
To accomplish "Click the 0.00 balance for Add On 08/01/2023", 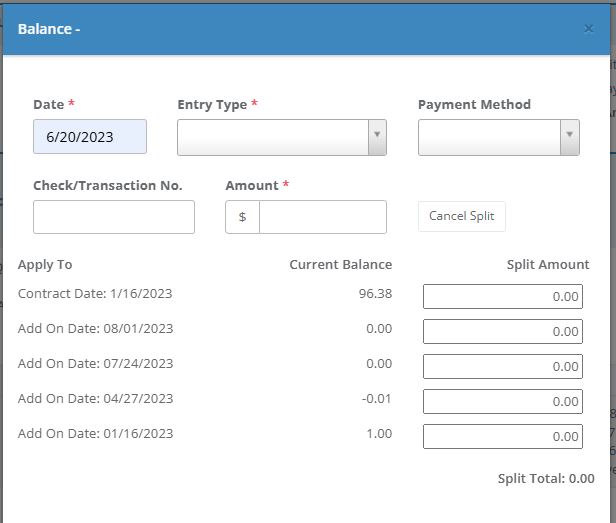I will pyautogui.click(x=379, y=328).
